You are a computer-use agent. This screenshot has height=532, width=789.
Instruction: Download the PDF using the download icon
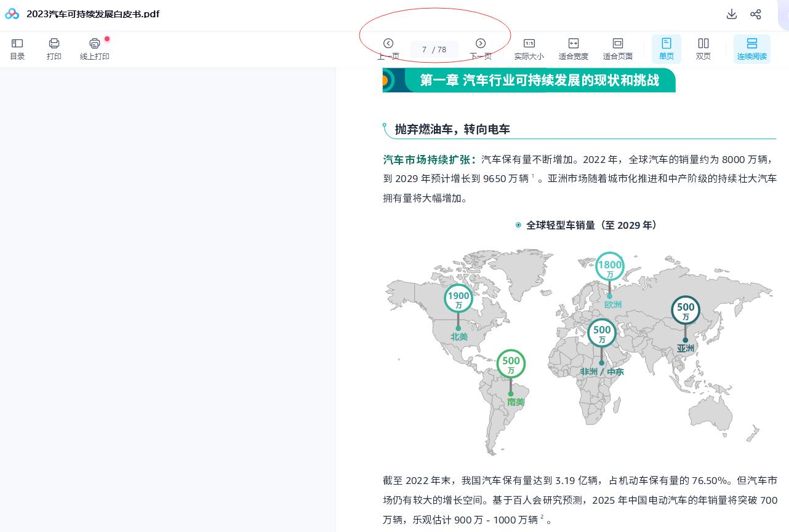click(x=732, y=14)
